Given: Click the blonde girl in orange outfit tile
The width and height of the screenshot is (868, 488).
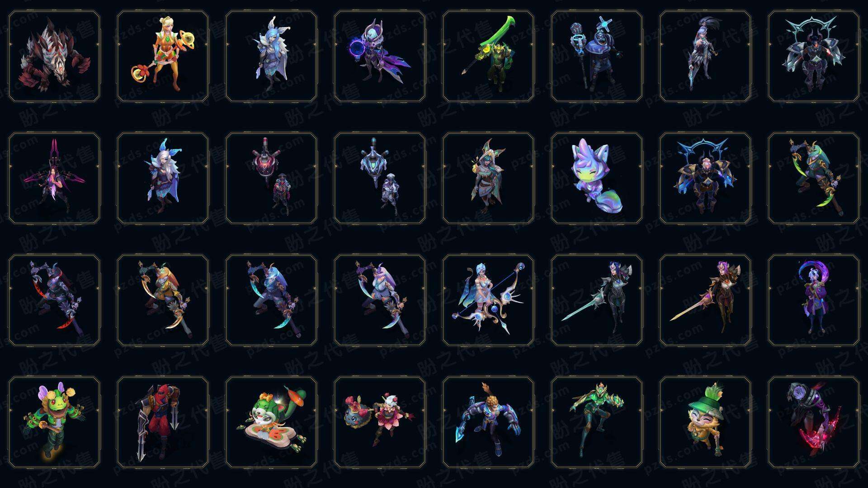Looking at the screenshot, I should click(x=163, y=56).
